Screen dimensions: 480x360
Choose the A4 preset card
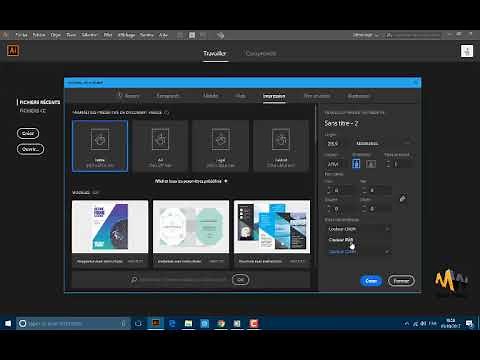click(160, 146)
